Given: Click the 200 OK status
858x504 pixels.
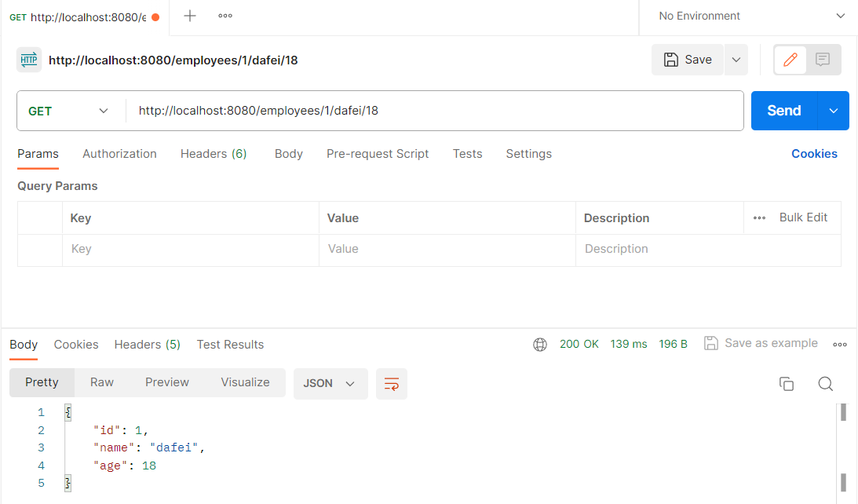Looking at the screenshot, I should coord(579,344).
